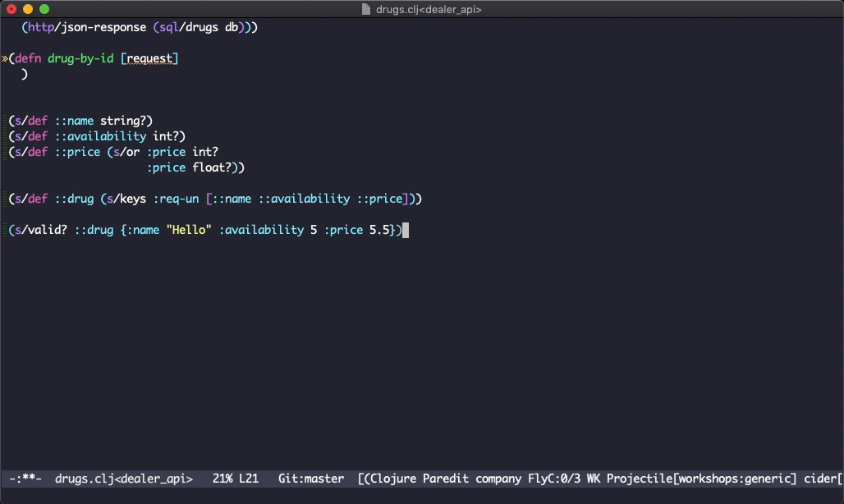Screen dimensions: 844x504
Task: Click the WK minor mode indicator
Action: point(594,479)
